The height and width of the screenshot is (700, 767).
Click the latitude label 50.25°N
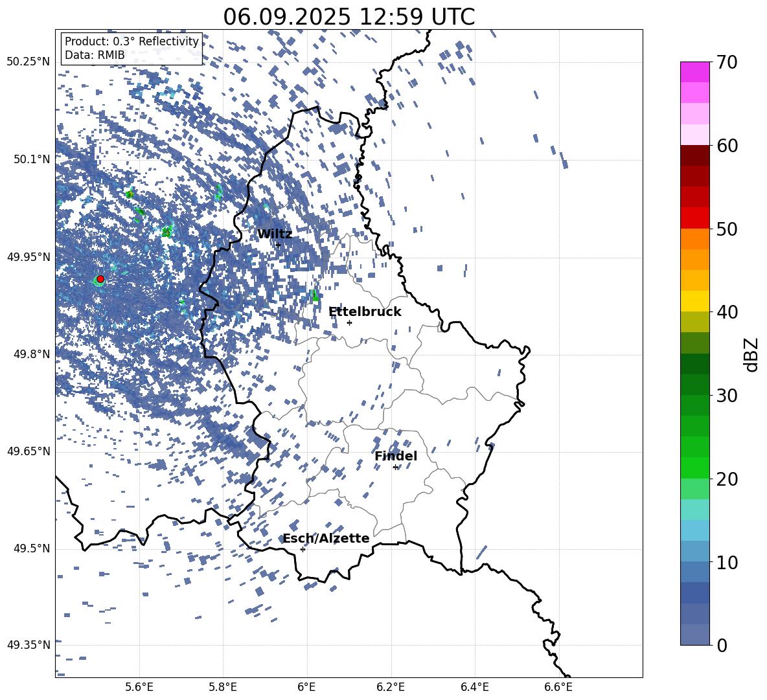(29, 62)
